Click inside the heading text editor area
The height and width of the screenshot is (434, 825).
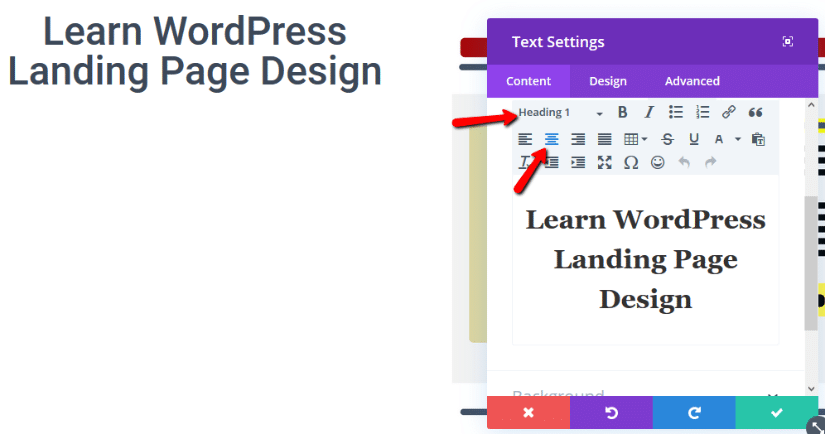click(x=646, y=260)
